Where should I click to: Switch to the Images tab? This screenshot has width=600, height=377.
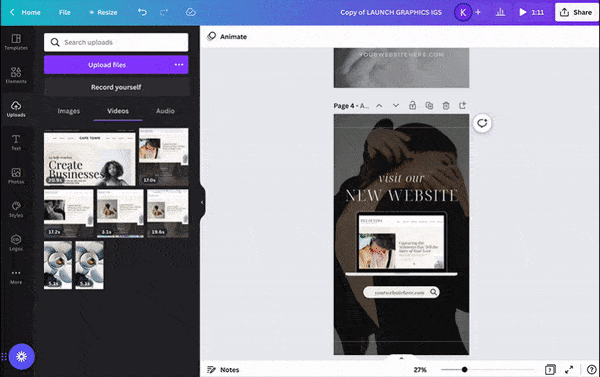(68, 111)
